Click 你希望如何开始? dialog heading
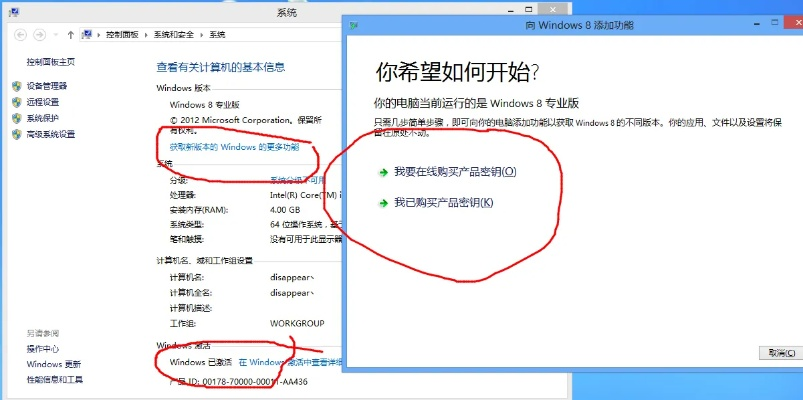 pyautogui.click(x=457, y=73)
